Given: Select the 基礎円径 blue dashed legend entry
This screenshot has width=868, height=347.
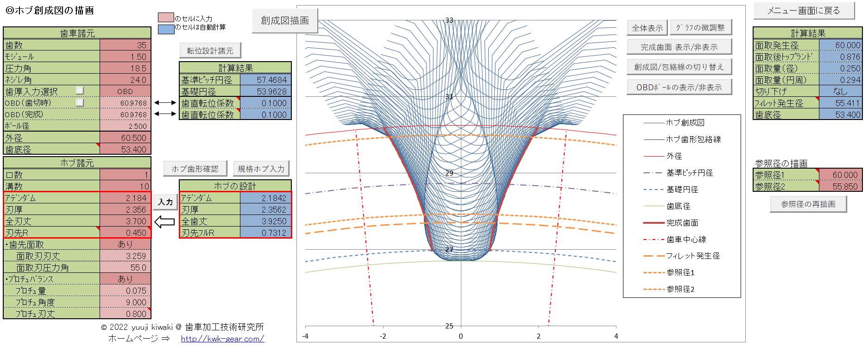Looking at the screenshot, I should (x=682, y=189).
